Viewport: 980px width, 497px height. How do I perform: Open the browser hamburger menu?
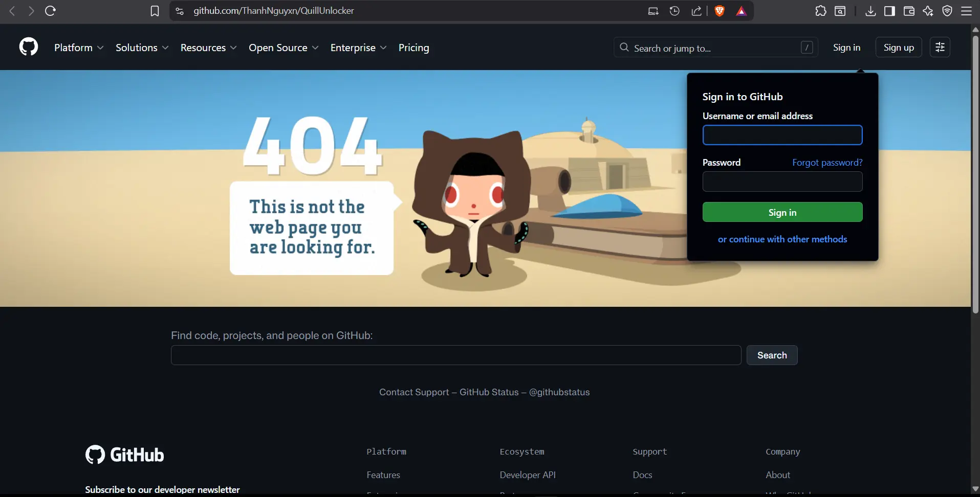click(x=966, y=11)
